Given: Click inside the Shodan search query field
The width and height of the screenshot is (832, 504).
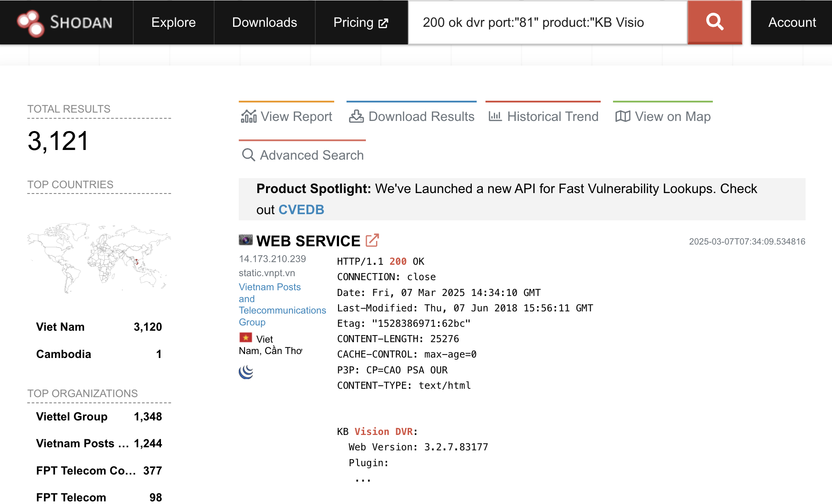Looking at the screenshot, I should pyautogui.click(x=547, y=22).
